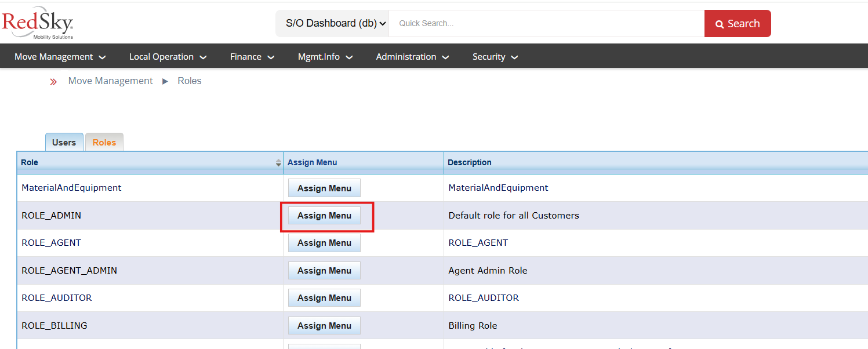Click description 'Default role for all Customers'

click(x=514, y=216)
